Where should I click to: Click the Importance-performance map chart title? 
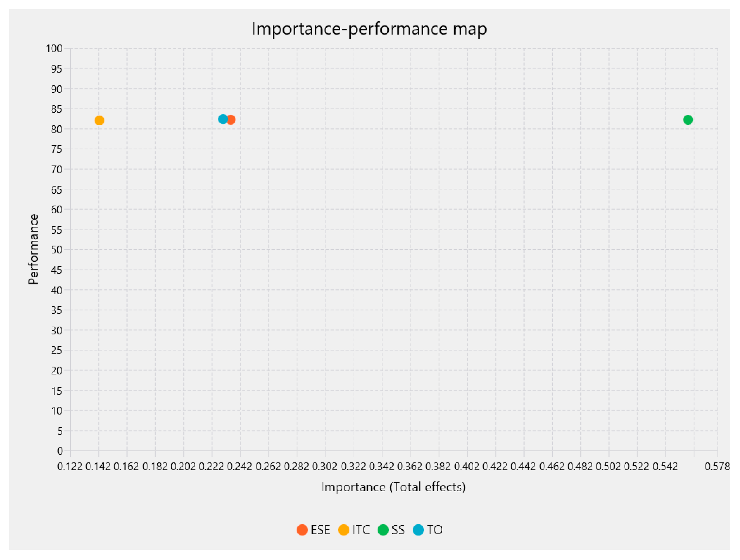[369, 29]
